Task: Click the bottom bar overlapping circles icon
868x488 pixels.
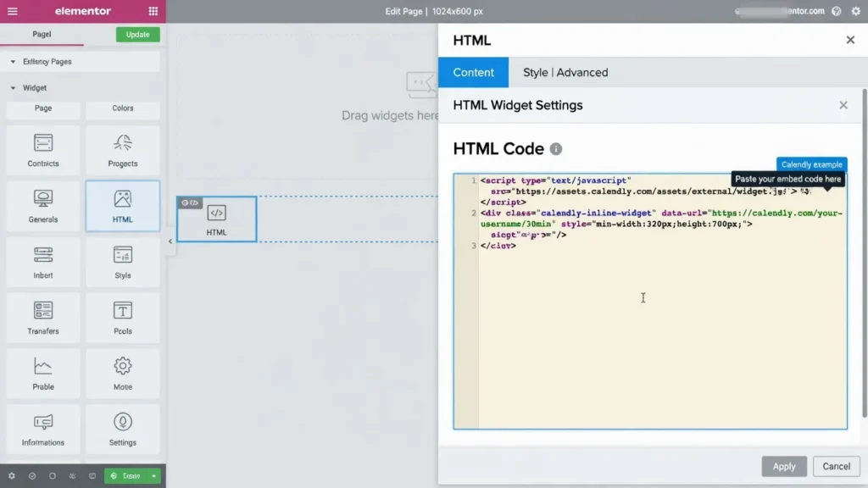Action: [92, 476]
